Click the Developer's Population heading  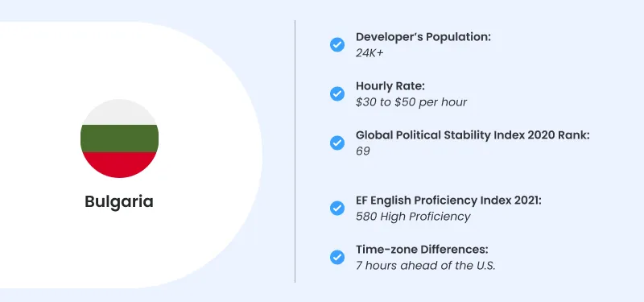point(423,37)
